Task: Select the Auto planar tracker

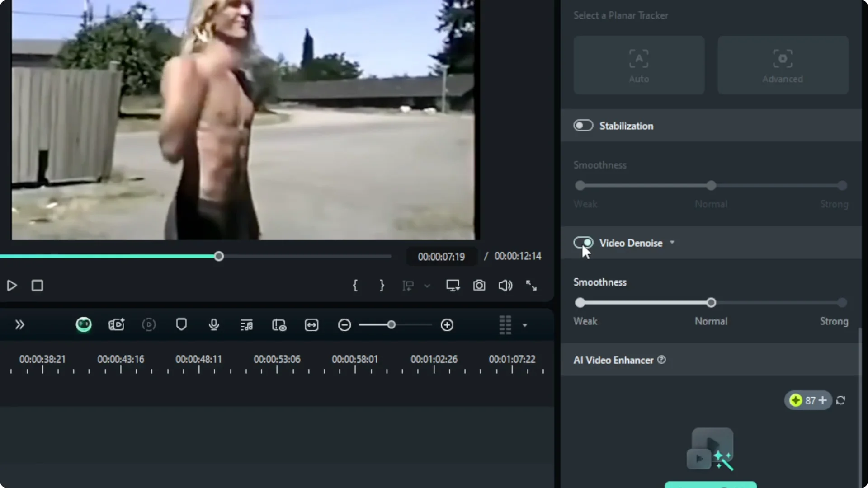Action: tap(639, 65)
